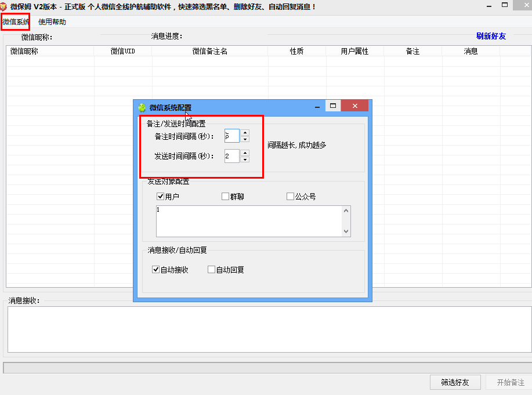Click the 消息接收 message box
Screen dimensions: 532x395
270,329
